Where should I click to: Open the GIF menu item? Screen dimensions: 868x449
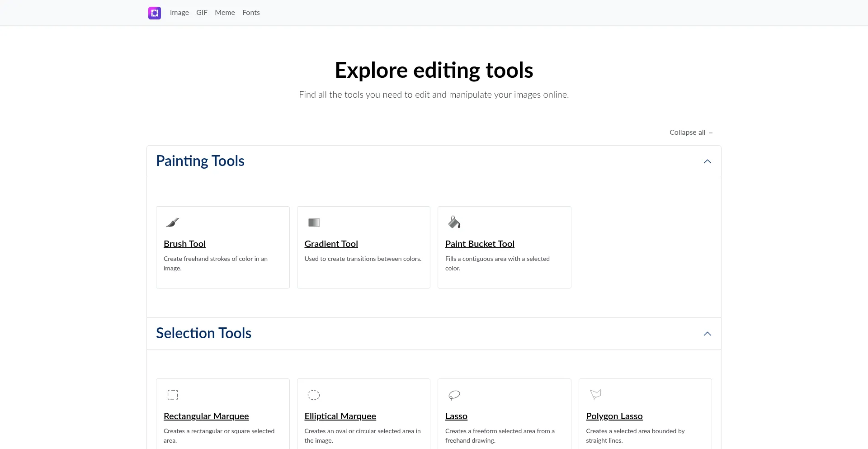[x=202, y=13]
